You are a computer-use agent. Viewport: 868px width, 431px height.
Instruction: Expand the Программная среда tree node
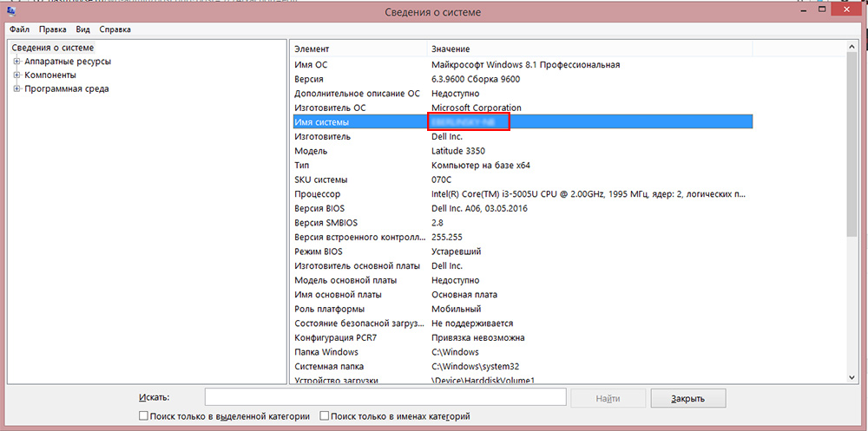pos(16,89)
